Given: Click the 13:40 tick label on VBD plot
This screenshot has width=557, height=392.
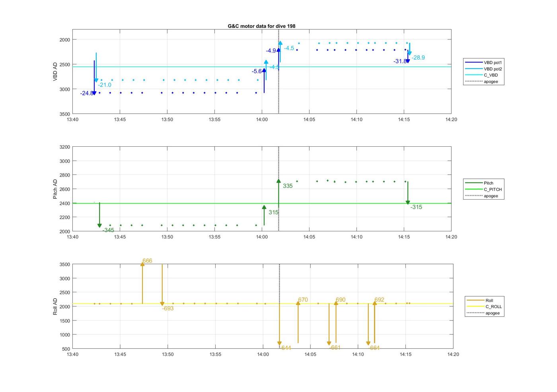Looking at the screenshot, I should tap(72, 119).
